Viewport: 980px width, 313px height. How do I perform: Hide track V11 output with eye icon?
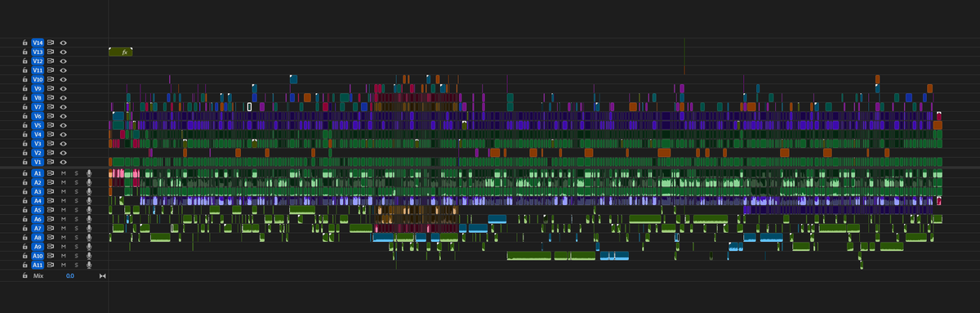63,70
